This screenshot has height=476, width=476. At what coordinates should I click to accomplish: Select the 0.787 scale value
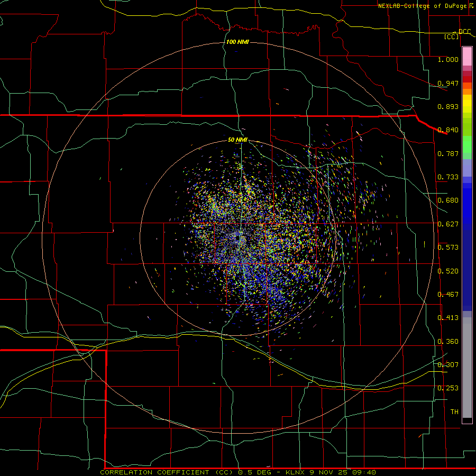point(448,153)
